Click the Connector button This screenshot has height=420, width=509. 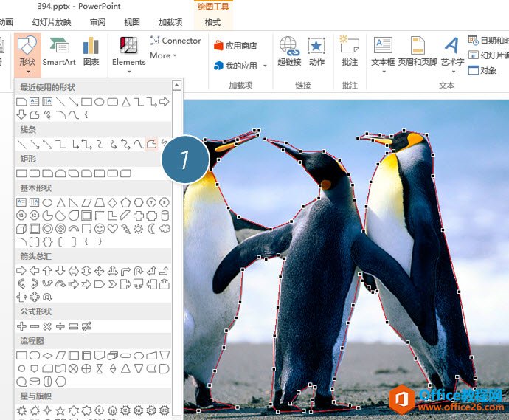coord(176,41)
